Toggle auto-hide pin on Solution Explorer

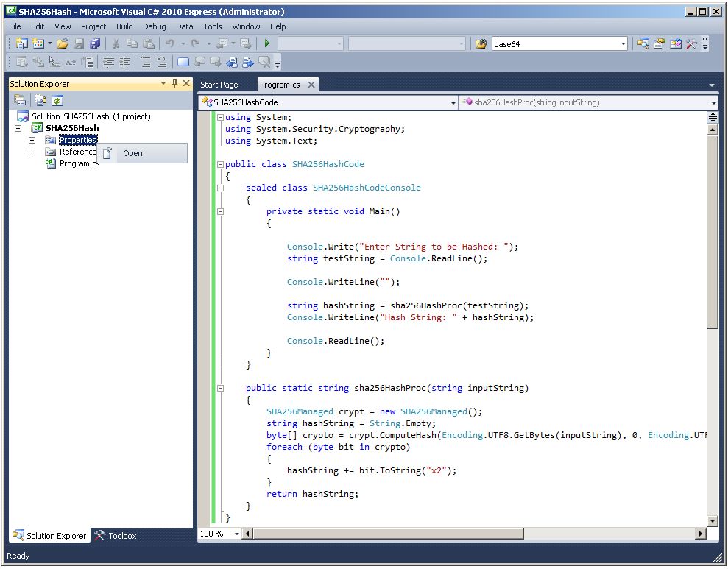(x=175, y=84)
